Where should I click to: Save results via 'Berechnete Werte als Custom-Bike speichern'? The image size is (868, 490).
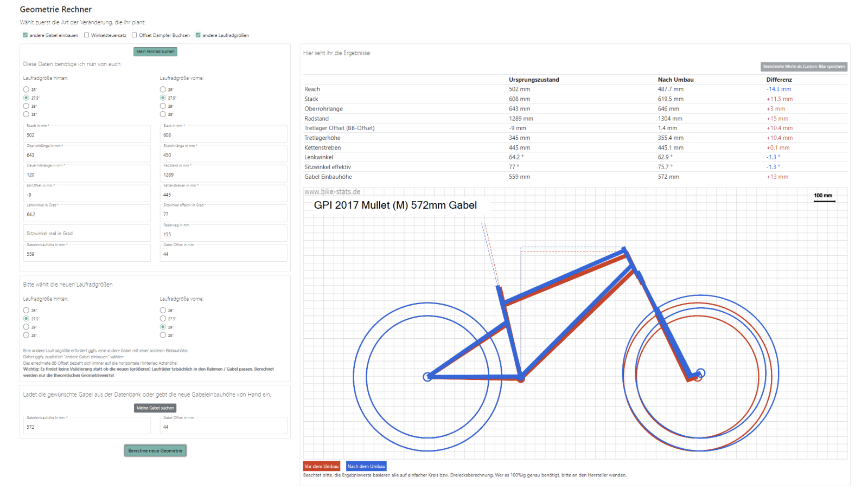tap(803, 67)
